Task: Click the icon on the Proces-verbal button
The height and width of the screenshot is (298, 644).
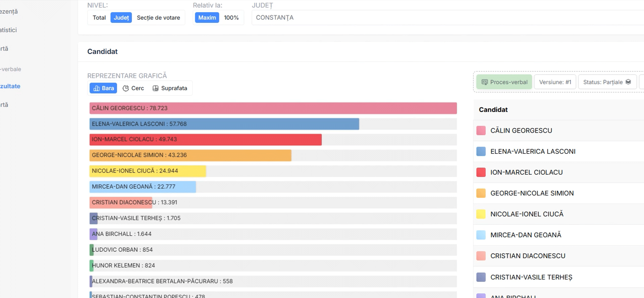Action: pos(485,82)
